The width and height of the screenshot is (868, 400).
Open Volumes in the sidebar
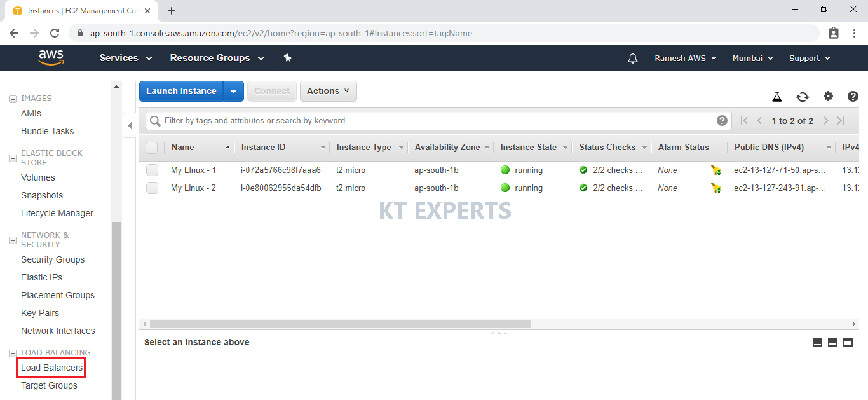(x=38, y=177)
